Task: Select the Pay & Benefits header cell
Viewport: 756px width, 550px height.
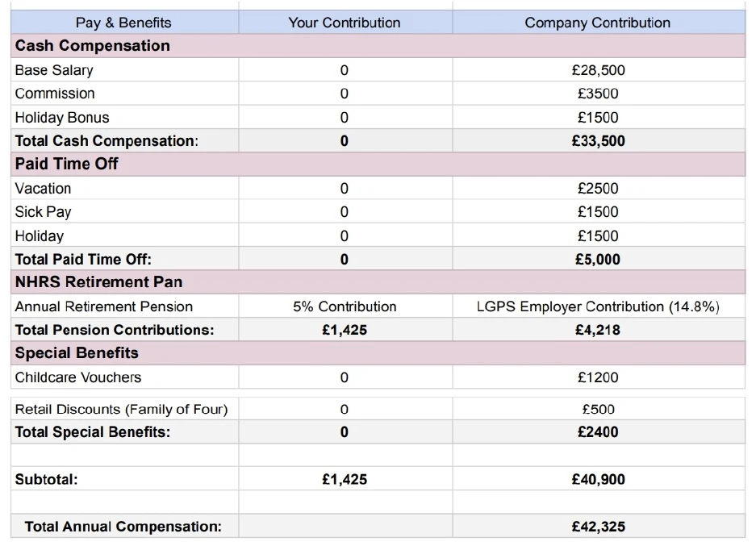Action: click(124, 23)
